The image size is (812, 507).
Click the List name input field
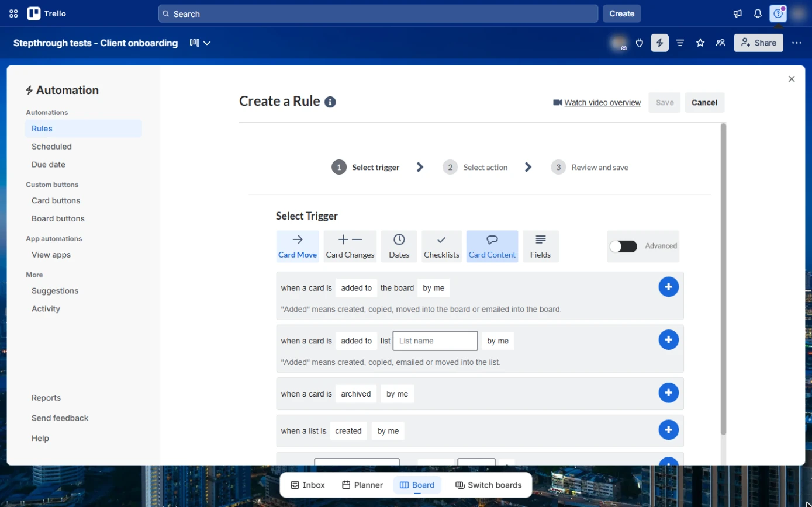(x=435, y=341)
